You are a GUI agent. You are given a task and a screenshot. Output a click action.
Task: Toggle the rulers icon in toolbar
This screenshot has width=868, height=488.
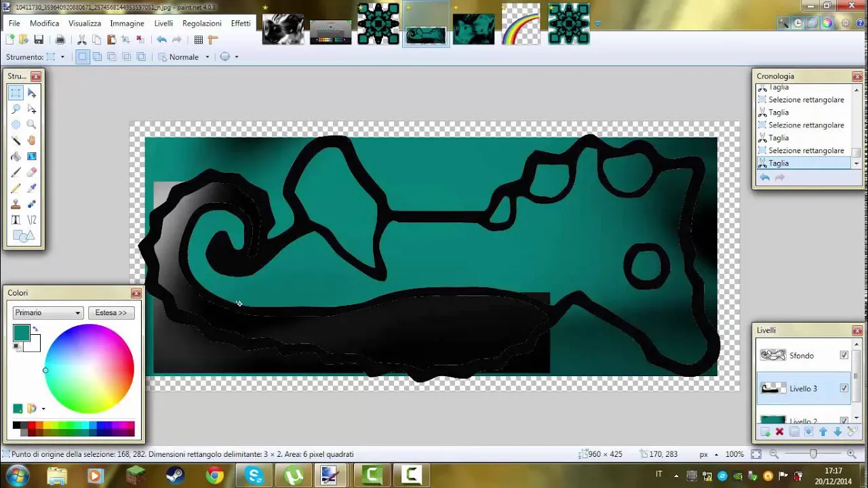213,40
